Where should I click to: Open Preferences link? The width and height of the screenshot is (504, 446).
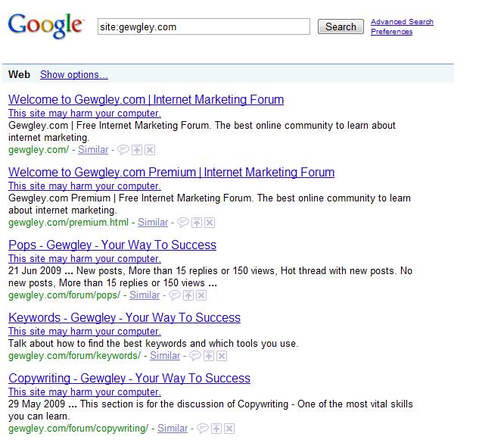(x=391, y=32)
